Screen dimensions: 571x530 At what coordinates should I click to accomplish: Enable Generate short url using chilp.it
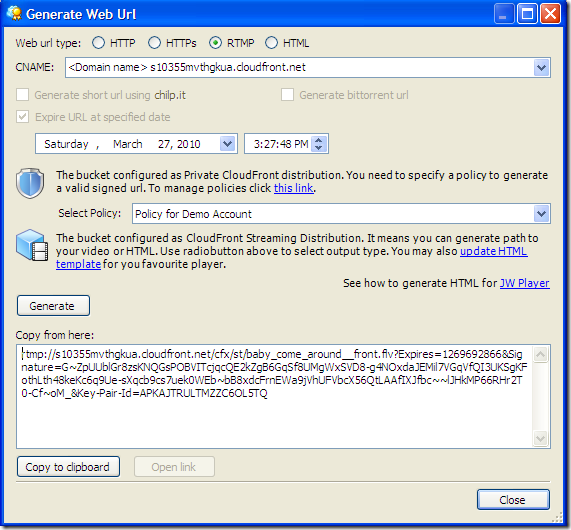click(23, 95)
